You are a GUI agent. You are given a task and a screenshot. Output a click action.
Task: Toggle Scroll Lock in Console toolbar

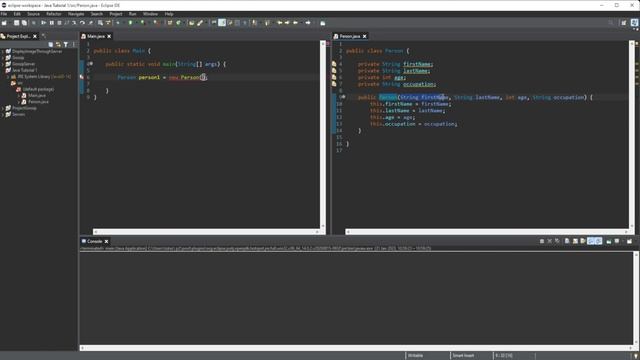pos(575,241)
